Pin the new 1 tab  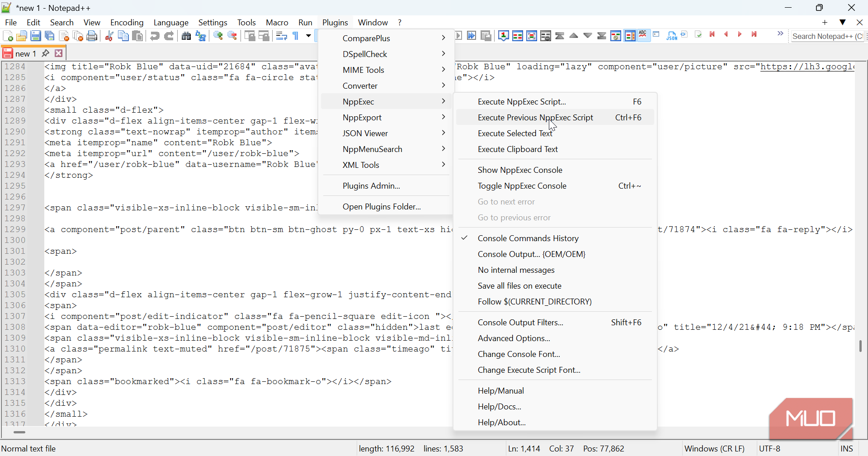45,53
